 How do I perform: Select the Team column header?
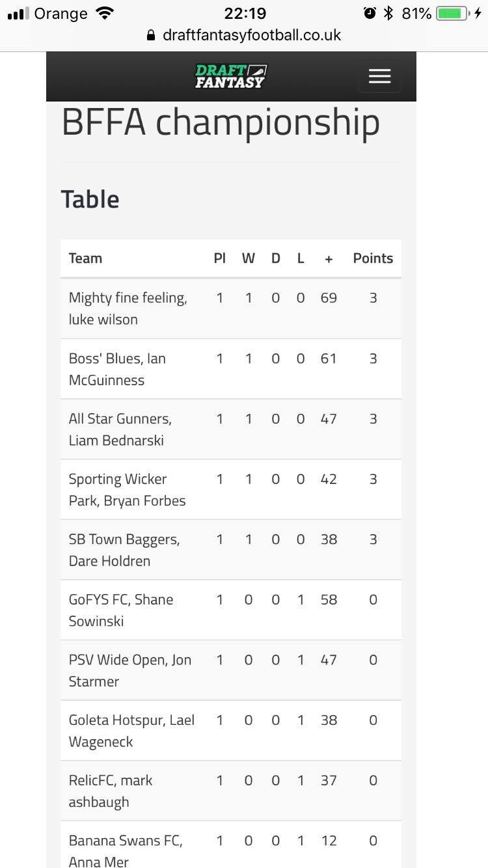85,258
